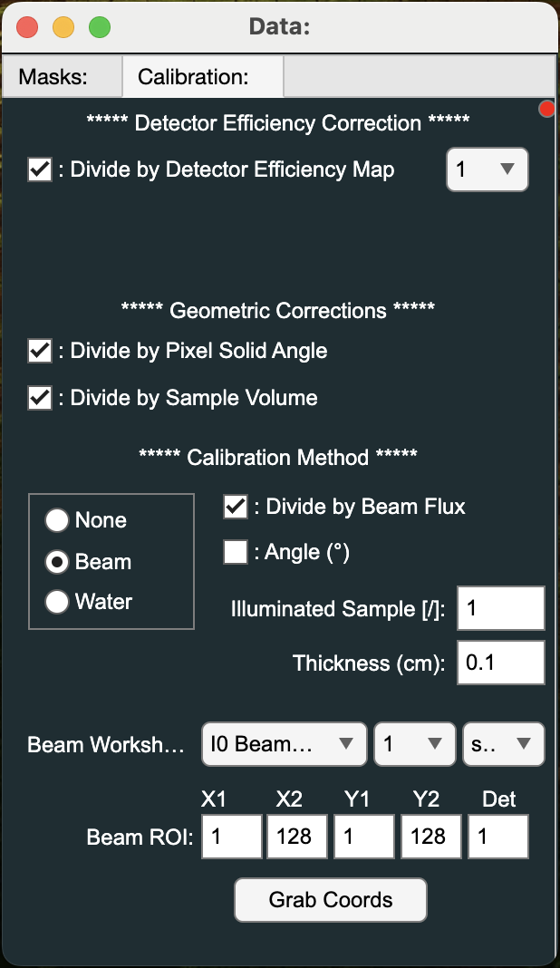Expand the beam worksheet number dropdown
This screenshot has width=560, height=968.
[414, 744]
